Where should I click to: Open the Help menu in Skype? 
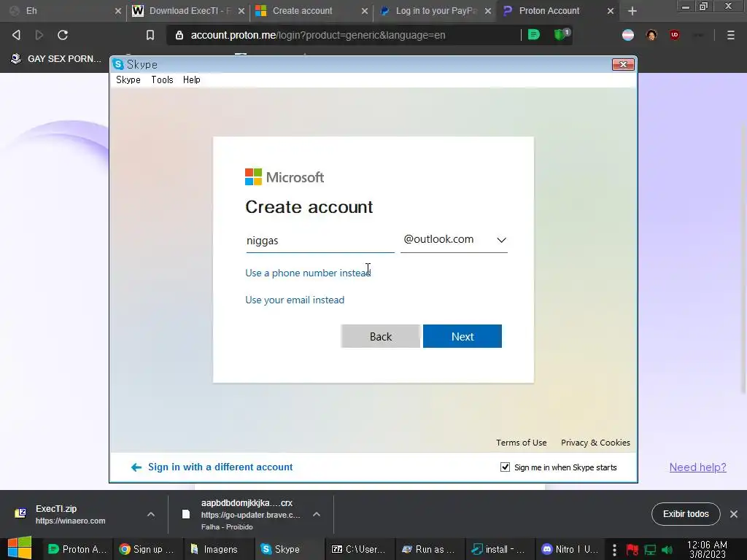192,80
